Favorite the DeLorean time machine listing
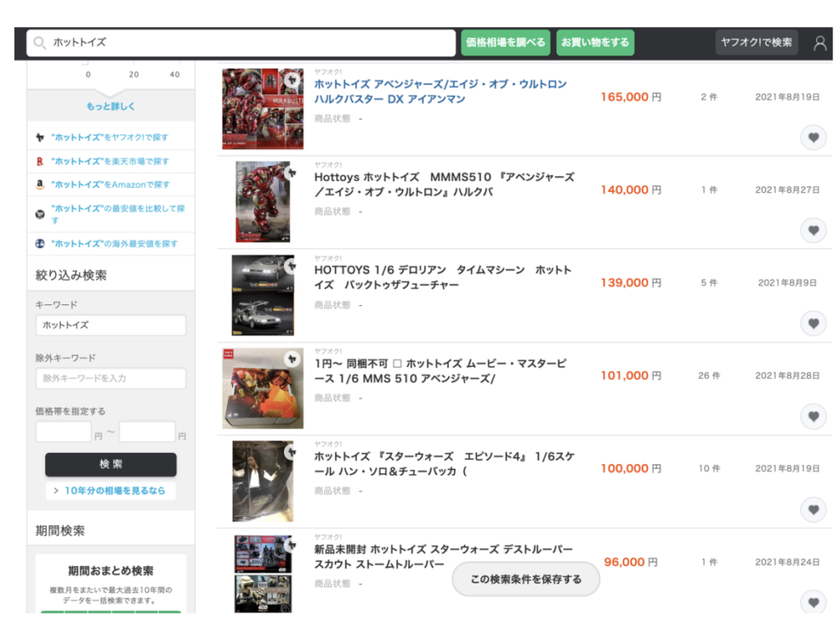 (x=813, y=323)
